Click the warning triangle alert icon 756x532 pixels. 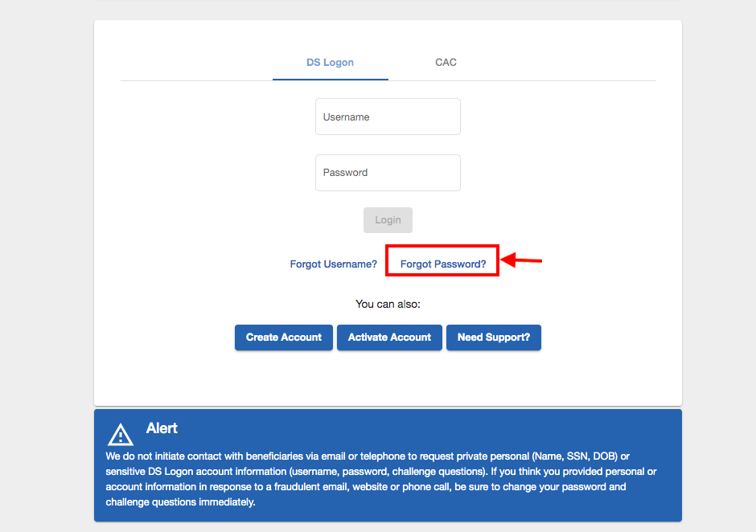point(121,434)
